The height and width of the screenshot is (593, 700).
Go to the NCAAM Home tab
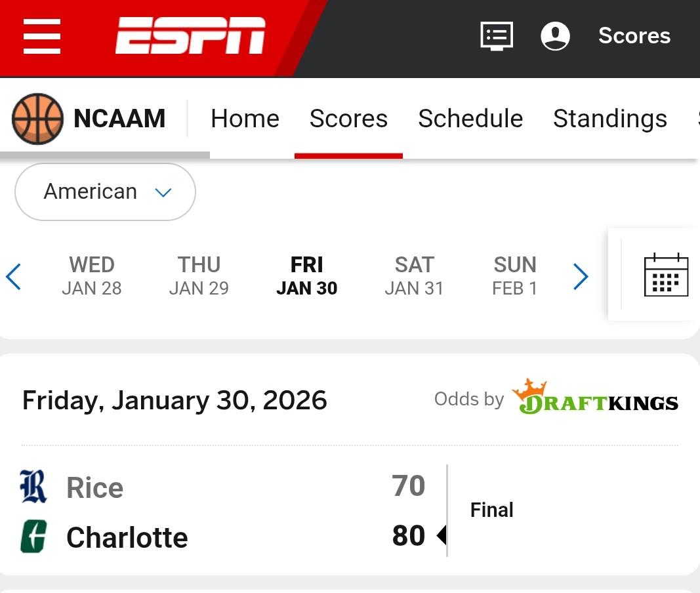pos(245,119)
